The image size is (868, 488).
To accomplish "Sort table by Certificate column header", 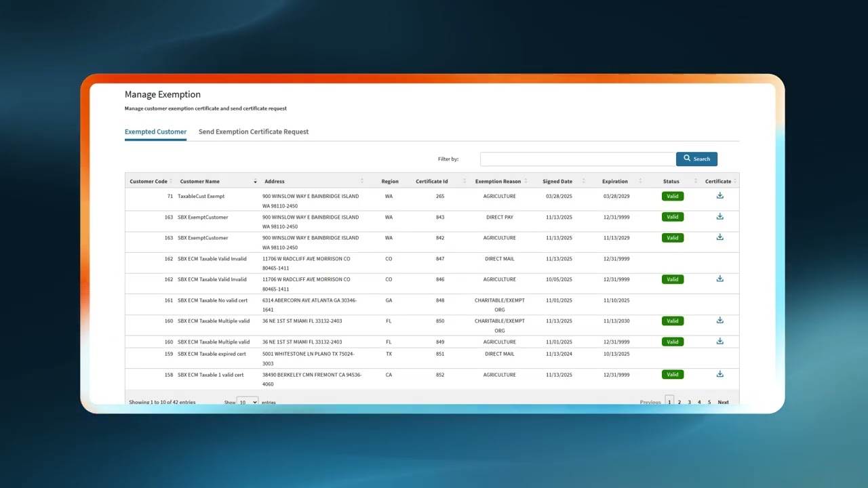I will pyautogui.click(x=719, y=181).
